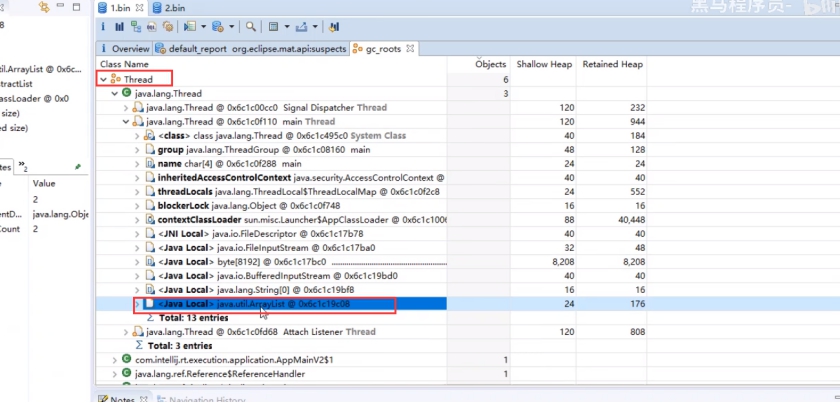Open the Thread Overview gear icon
This screenshot has height=403, width=840.
168,26
